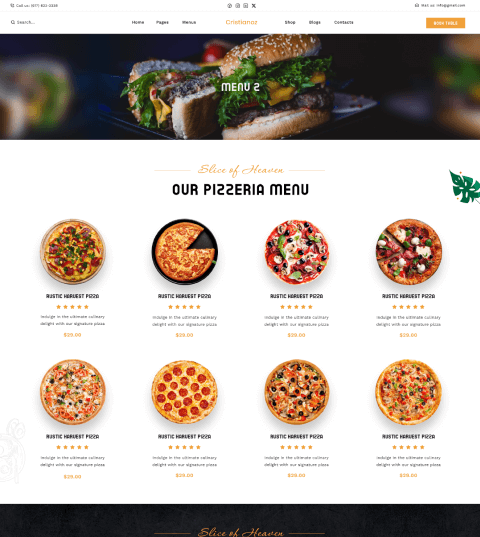Select the pizza with missing slice thumbnail
Screen dimensions: 480x537
pyautogui.click(x=185, y=252)
